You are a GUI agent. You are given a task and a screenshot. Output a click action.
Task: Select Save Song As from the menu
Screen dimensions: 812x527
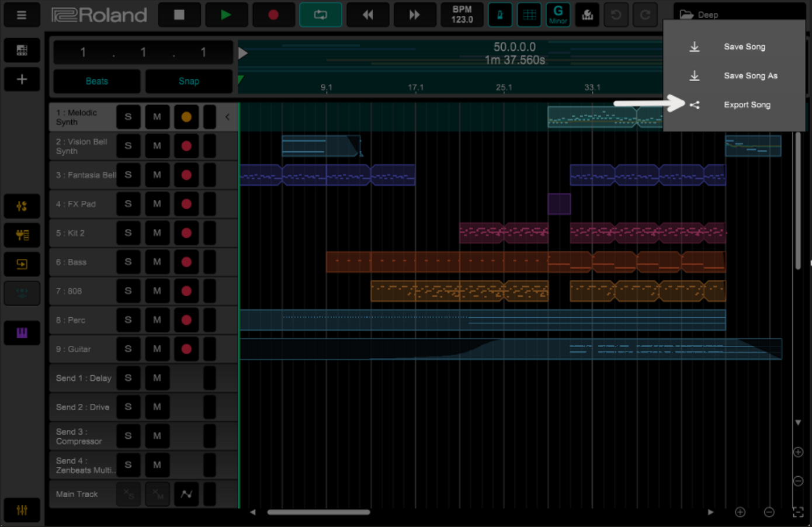tap(751, 76)
